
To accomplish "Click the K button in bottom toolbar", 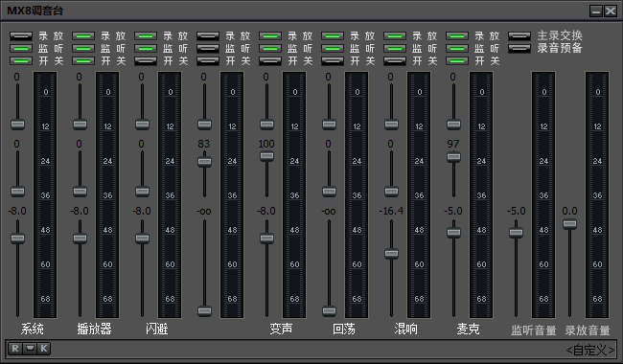I will (44, 349).
